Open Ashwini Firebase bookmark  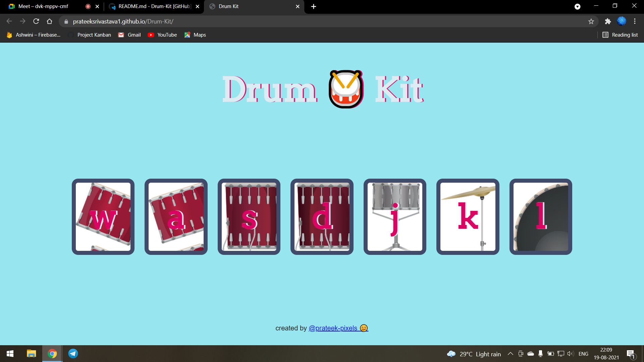[34, 35]
